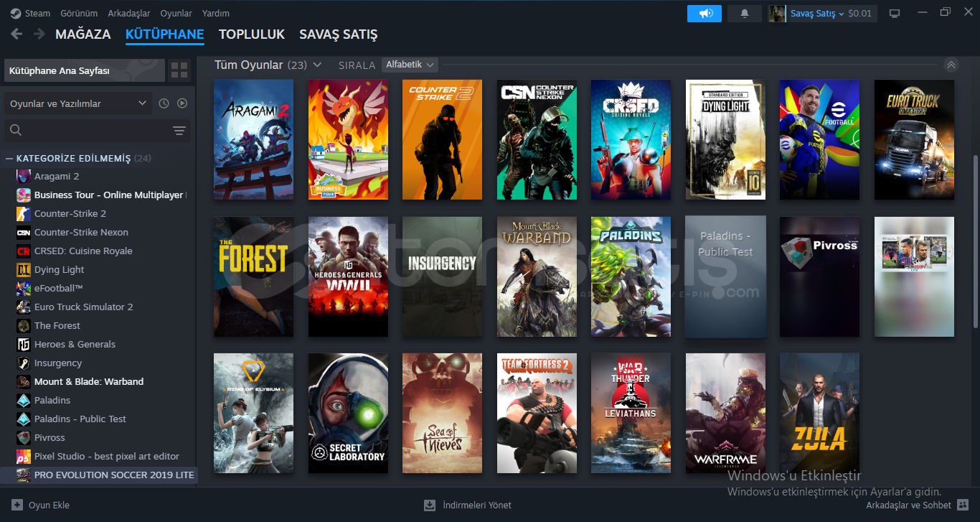Select Paladins - Public Test in list
The height and width of the screenshot is (522, 980).
click(x=98, y=419)
